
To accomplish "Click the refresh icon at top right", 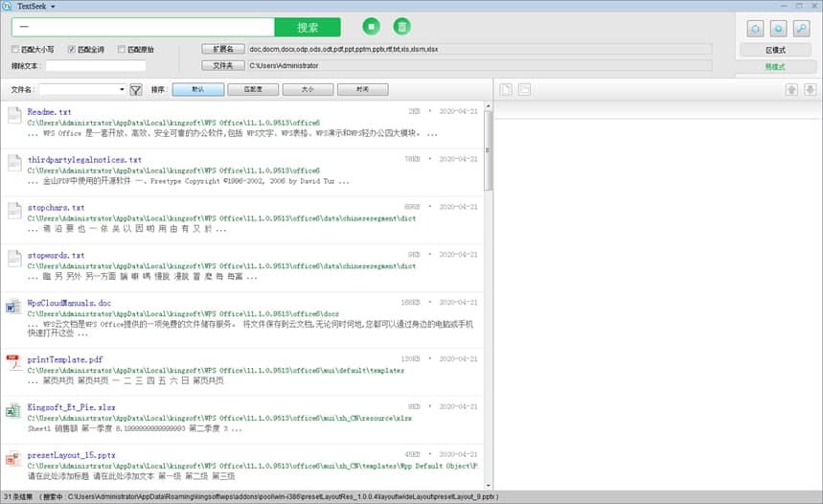I will coord(754,28).
